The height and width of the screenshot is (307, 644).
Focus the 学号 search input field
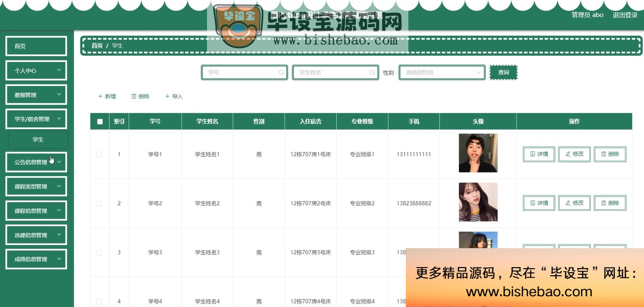click(244, 73)
